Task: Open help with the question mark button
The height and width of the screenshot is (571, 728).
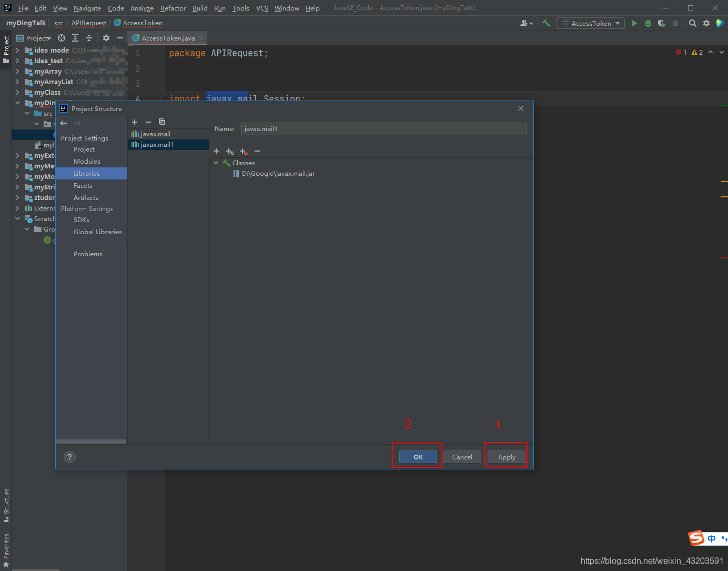Action: [69, 457]
